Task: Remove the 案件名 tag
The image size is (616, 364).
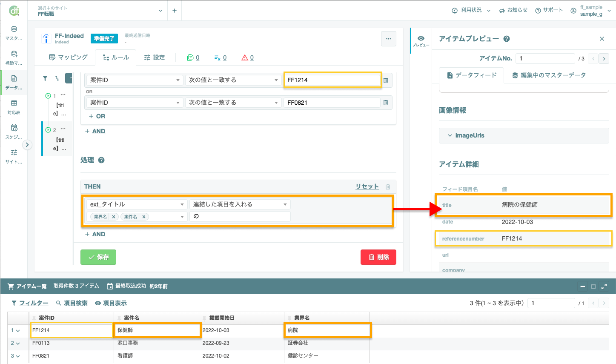Action: click(144, 217)
